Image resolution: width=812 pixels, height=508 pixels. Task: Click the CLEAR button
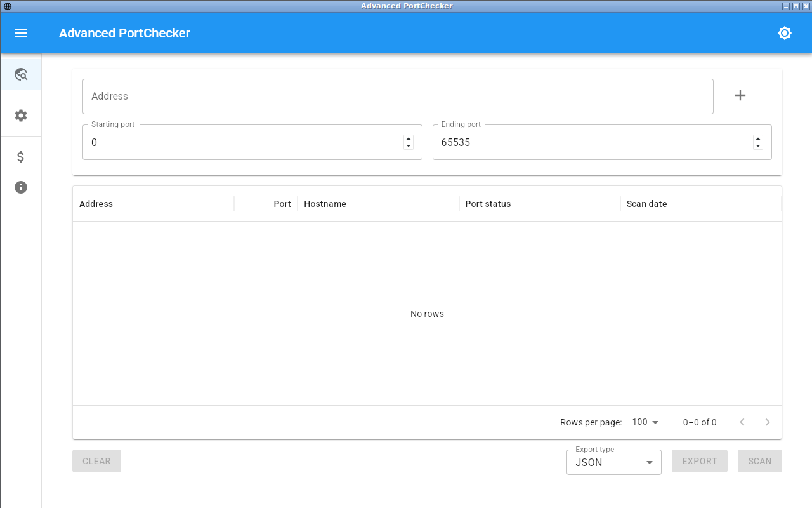(96, 461)
